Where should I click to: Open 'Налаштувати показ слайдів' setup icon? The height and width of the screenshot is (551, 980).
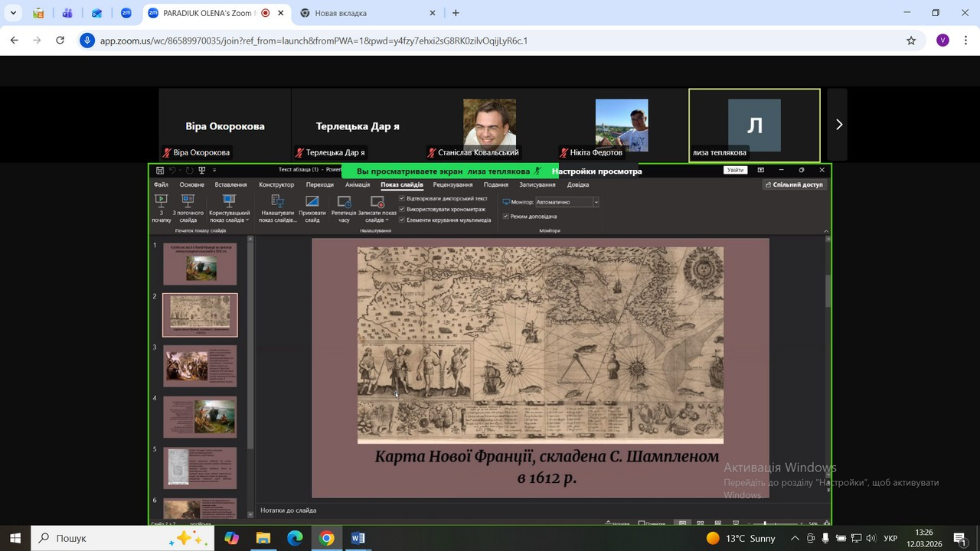(277, 202)
